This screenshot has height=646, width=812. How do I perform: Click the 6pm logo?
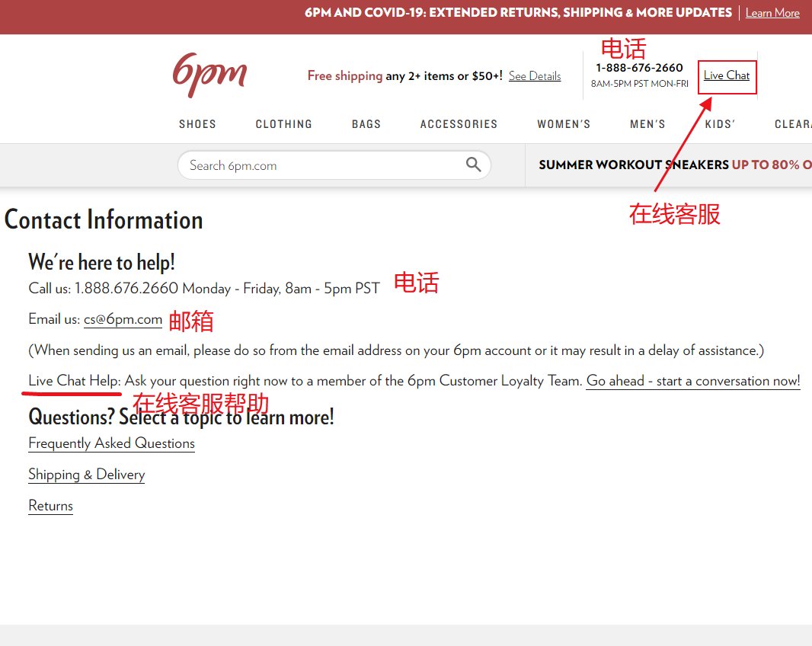209,75
